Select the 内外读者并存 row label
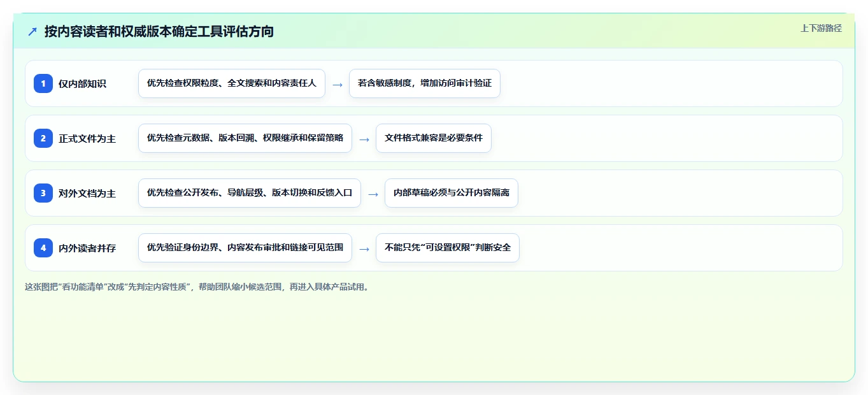The width and height of the screenshot is (868, 395). pyautogui.click(x=87, y=248)
